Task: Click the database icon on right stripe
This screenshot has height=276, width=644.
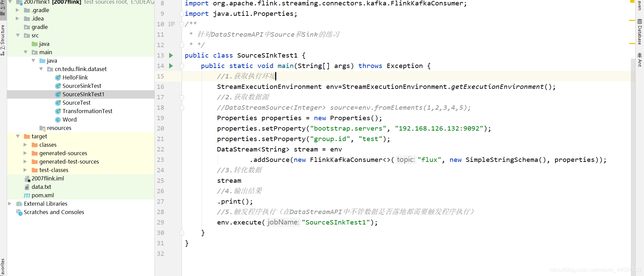Action: [x=640, y=22]
